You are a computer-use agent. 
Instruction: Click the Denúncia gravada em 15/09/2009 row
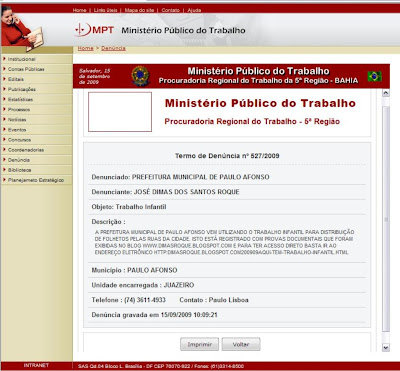(228, 315)
